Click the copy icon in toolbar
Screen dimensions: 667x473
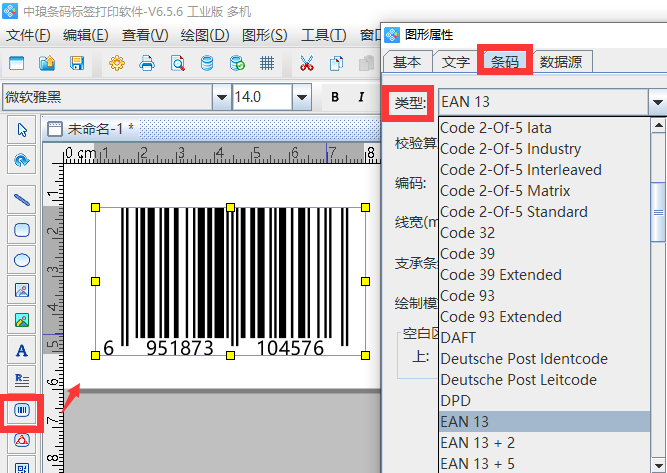pos(336,63)
